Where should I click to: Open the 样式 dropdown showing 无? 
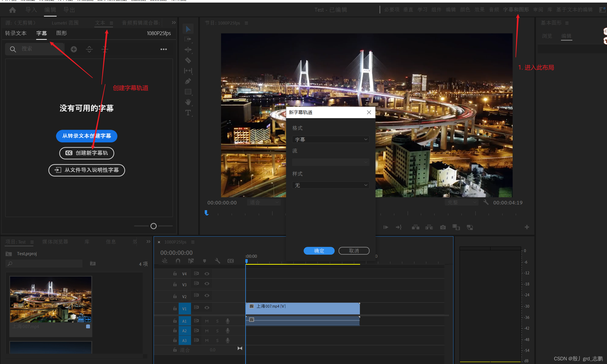click(x=330, y=185)
